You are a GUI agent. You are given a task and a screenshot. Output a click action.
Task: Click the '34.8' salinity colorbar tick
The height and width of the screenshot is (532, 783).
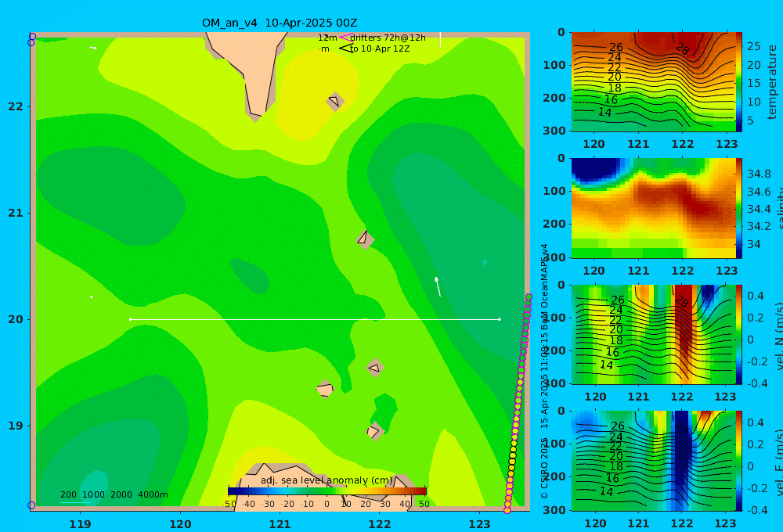[759, 174]
